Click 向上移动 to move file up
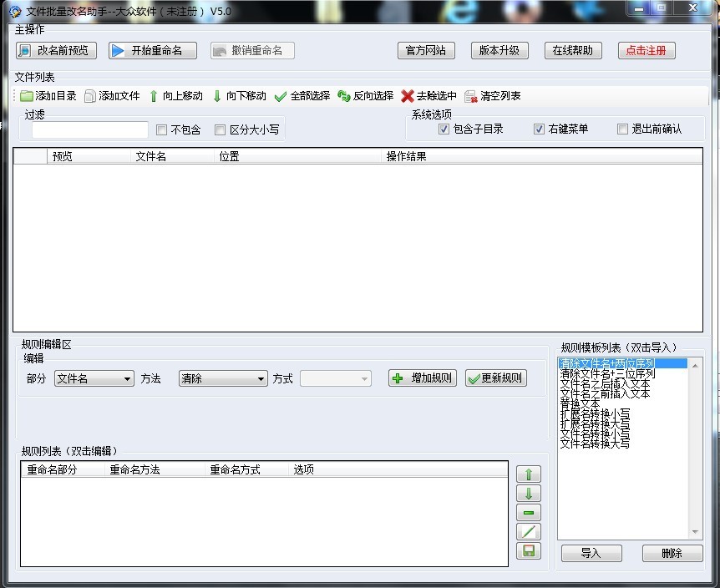Viewport: 720px width, 588px height. [x=154, y=96]
